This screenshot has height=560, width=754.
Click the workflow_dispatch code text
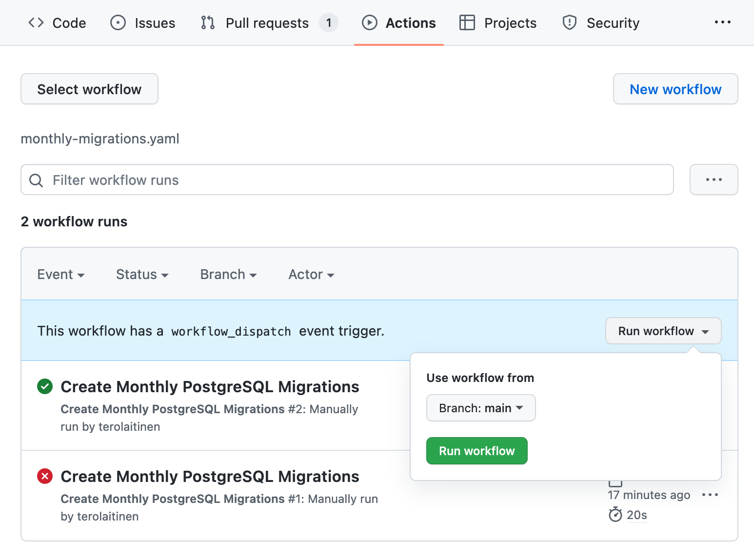tap(231, 332)
